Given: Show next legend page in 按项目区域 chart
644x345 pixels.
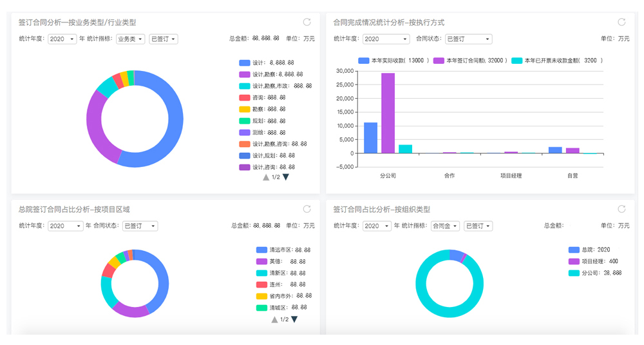Looking at the screenshot, I should pyautogui.click(x=294, y=319).
